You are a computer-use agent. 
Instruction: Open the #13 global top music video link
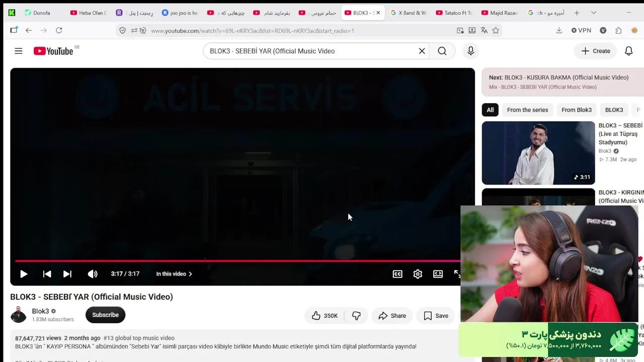(139, 338)
